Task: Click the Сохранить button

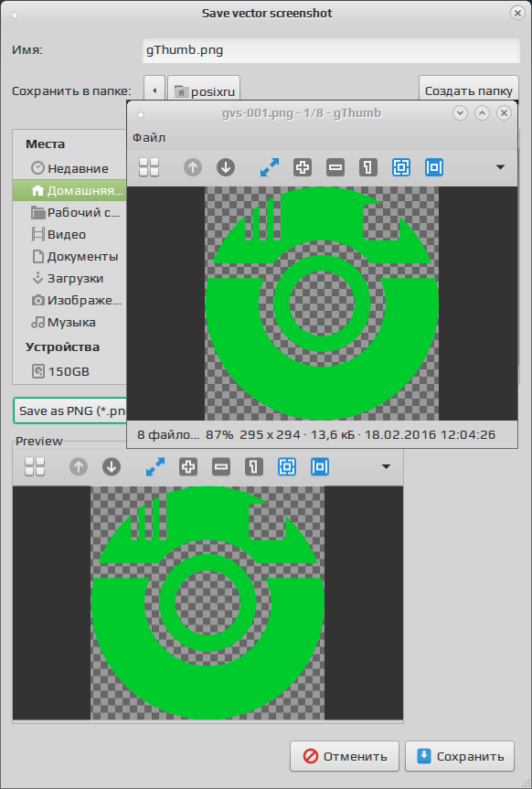Action: point(460,756)
